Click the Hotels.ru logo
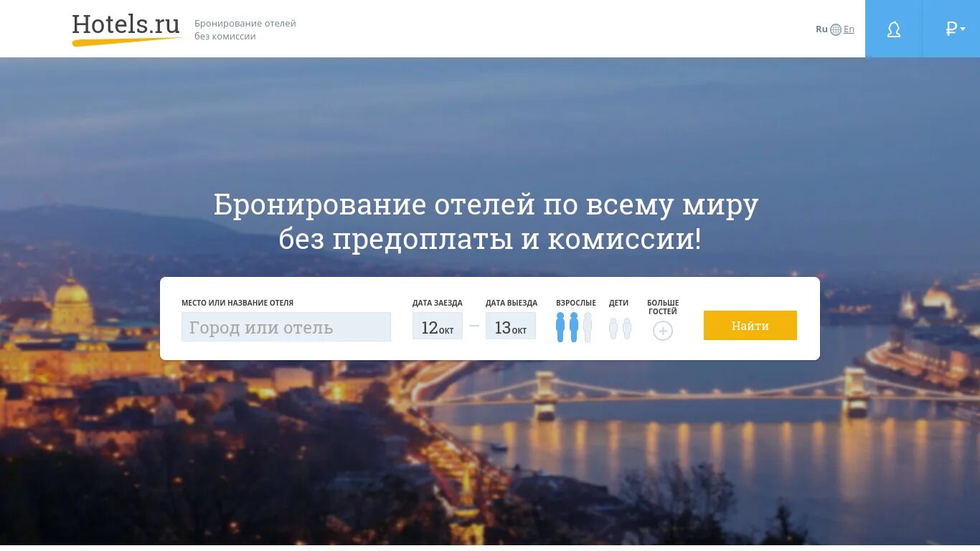This screenshot has height=551, width=980. [126, 25]
